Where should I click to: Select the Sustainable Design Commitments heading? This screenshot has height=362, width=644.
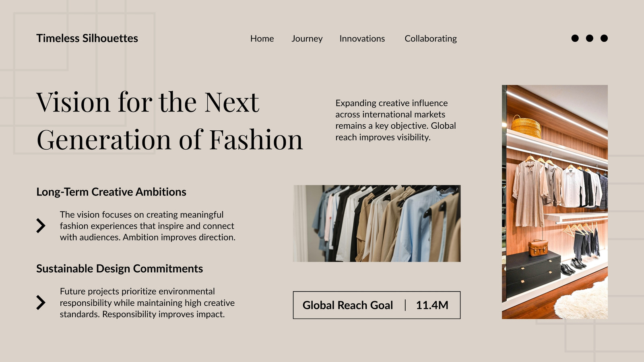[x=120, y=269]
